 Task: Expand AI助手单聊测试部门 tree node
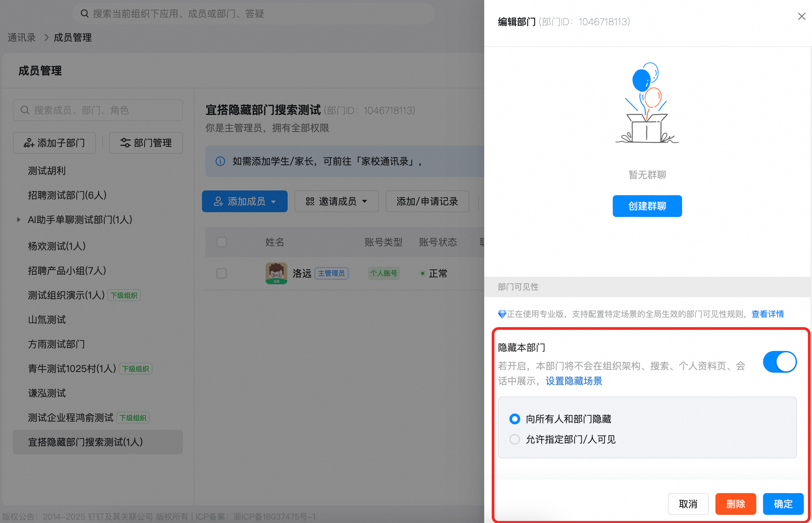pos(19,220)
